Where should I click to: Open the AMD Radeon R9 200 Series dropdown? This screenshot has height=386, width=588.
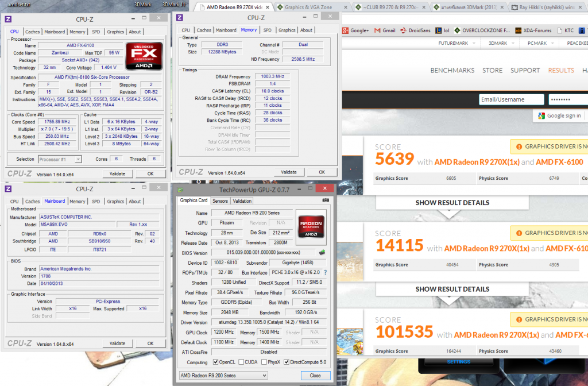[x=223, y=376]
